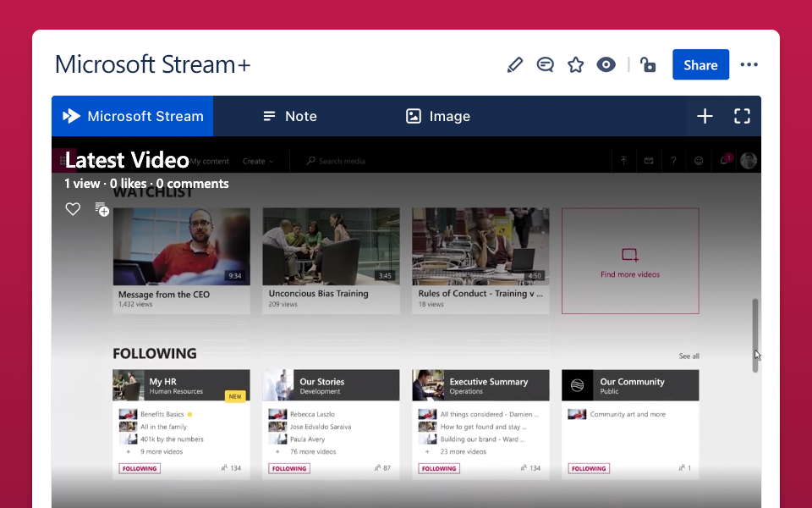The width and height of the screenshot is (812, 508).
Task: Open the envelope mail icon
Action: point(649,161)
